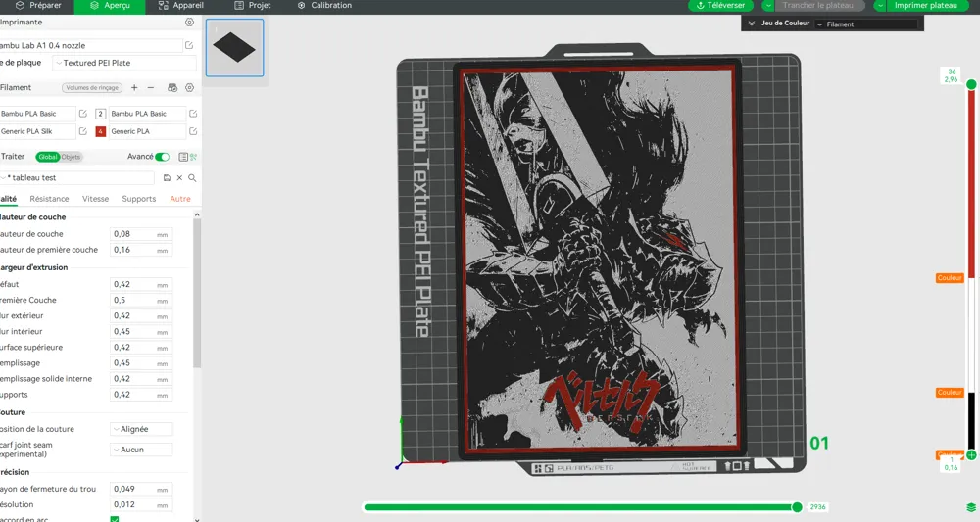Screen dimensions: 980x522
Task: Open the Bambu PLA Basic filament 2 dropdown
Action: click(x=147, y=114)
